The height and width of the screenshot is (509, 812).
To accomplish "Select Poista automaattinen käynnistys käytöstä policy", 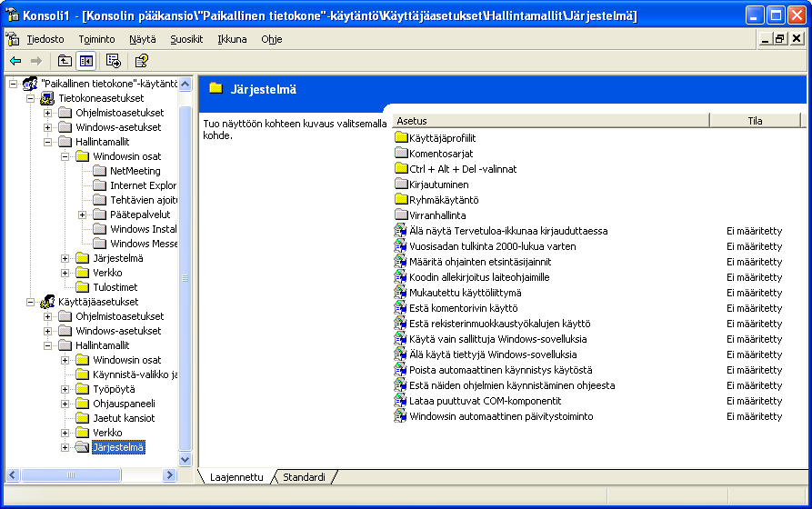I will click(501, 370).
